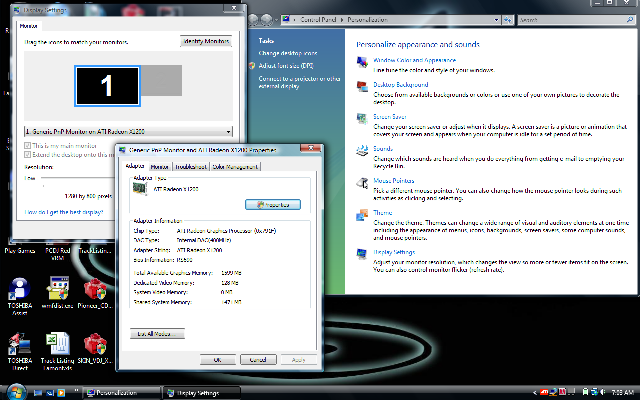Switch to the Troubleshoot tab
Image resolution: width=640 pixels, height=400 pixels.
tap(189, 166)
